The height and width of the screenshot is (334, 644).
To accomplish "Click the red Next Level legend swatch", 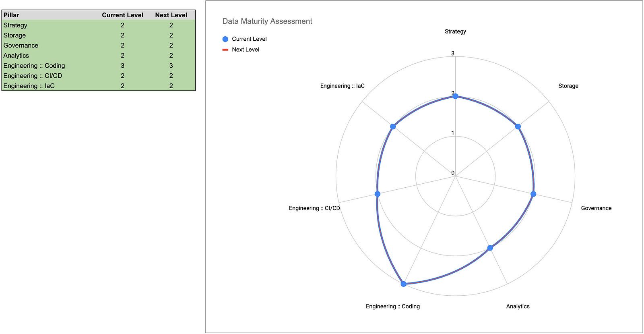I will point(225,50).
